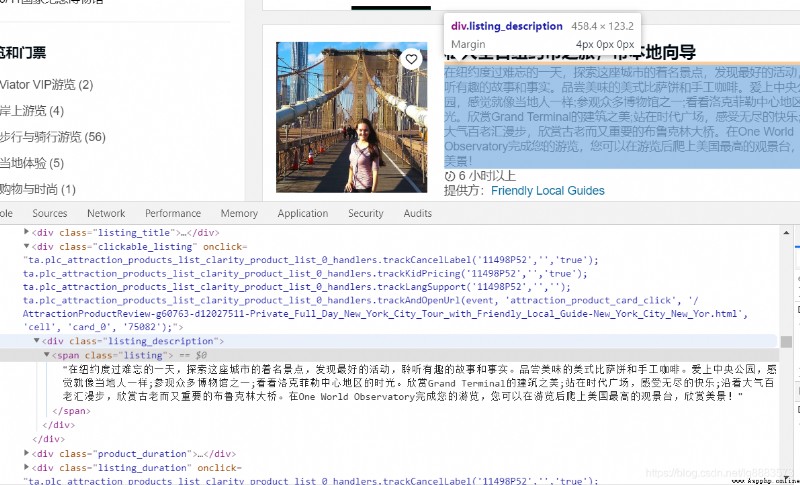
Task: Expand the listing_title div node
Action: [27, 232]
